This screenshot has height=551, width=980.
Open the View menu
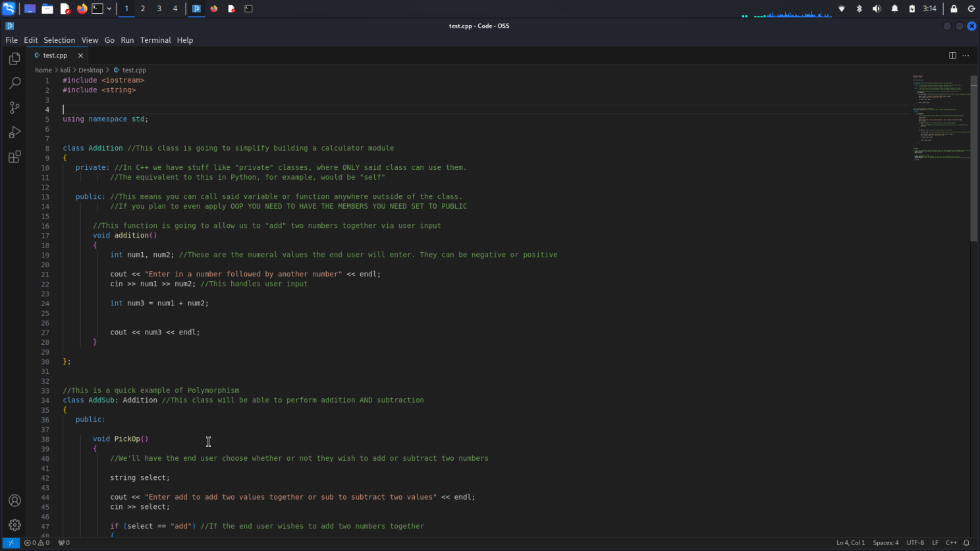[x=90, y=40]
